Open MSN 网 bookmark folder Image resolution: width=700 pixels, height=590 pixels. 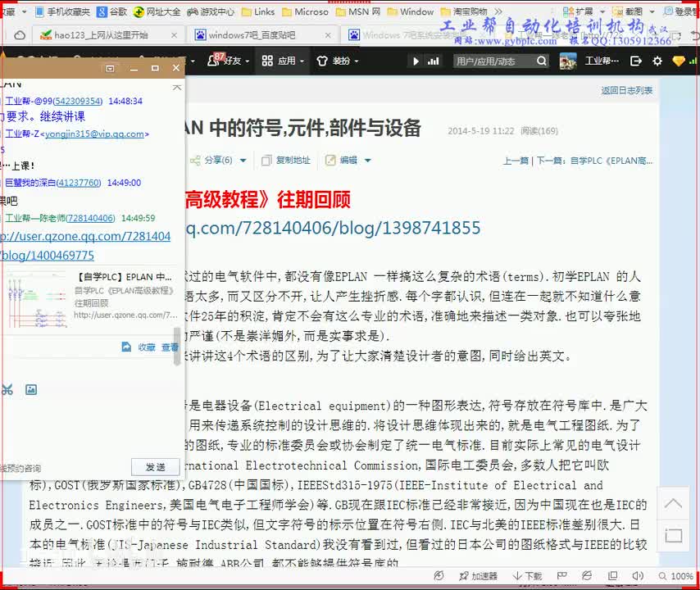tap(358, 11)
